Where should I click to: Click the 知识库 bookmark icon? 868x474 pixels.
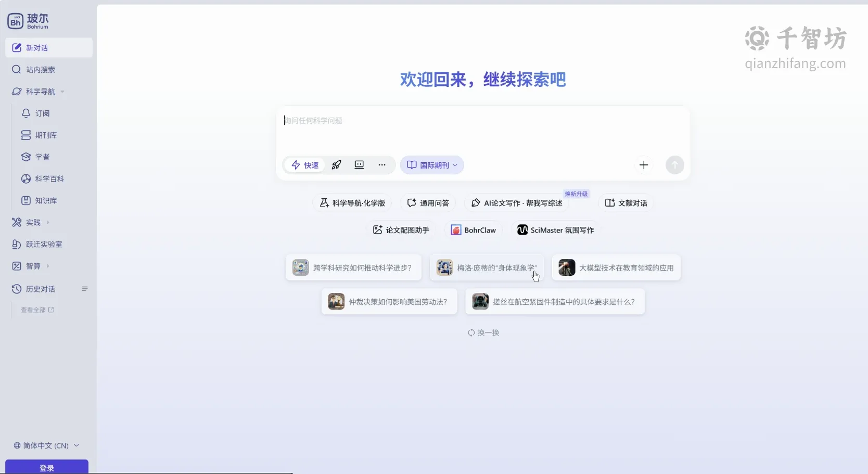[26, 201]
